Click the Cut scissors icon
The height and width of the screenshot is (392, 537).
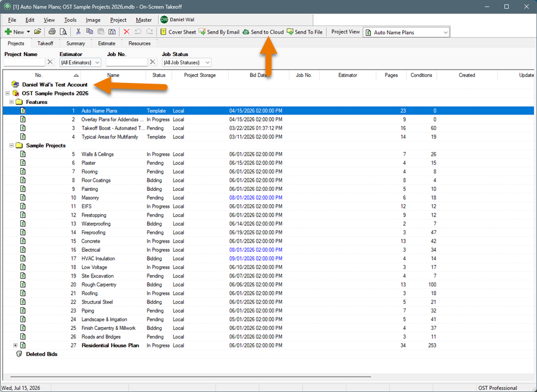78,32
